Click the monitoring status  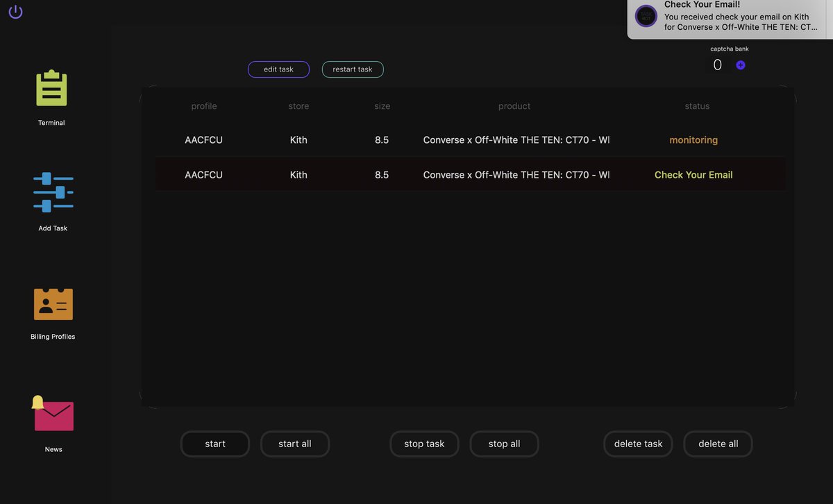click(x=693, y=140)
